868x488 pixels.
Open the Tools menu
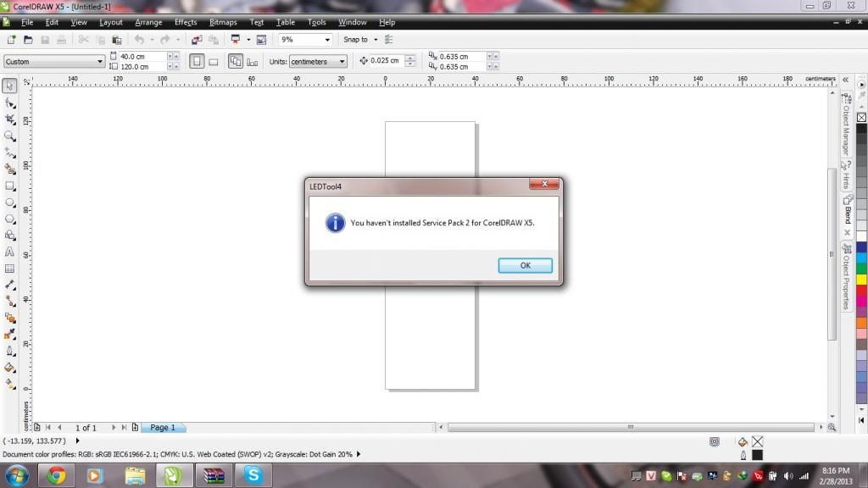317,22
